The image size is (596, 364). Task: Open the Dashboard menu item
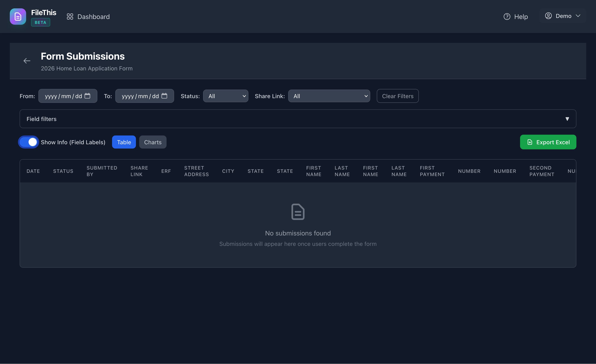pyautogui.click(x=93, y=17)
